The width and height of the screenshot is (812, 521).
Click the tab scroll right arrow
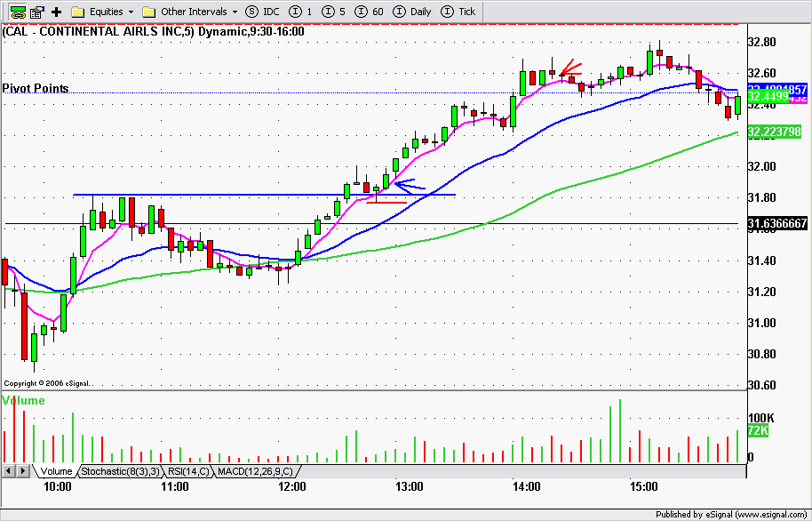(23, 470)
